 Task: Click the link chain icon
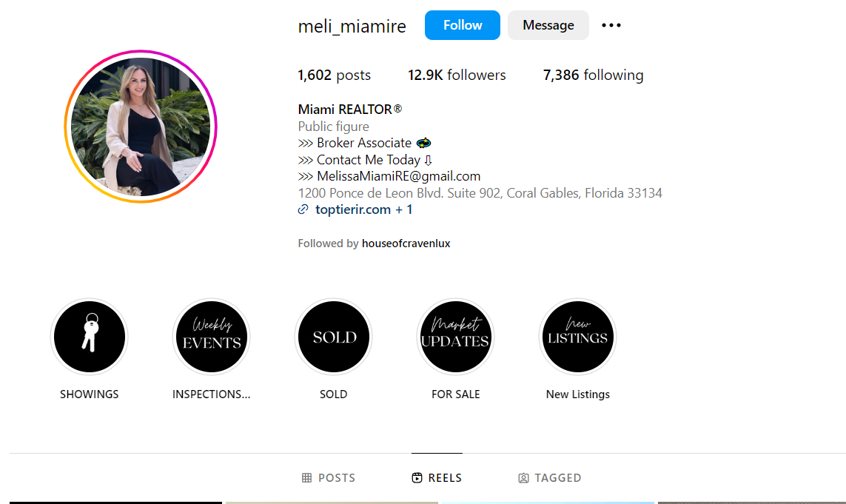[303, 209]
